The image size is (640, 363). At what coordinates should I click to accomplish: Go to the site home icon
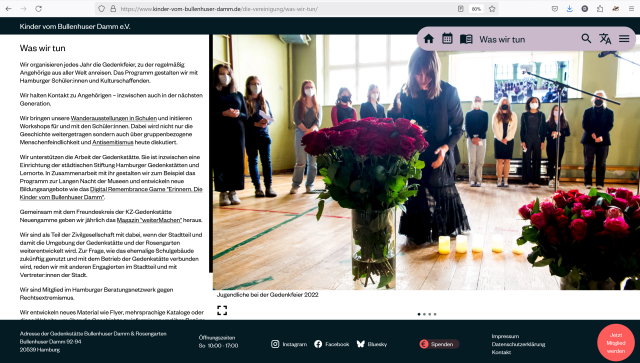coord(429,39)
